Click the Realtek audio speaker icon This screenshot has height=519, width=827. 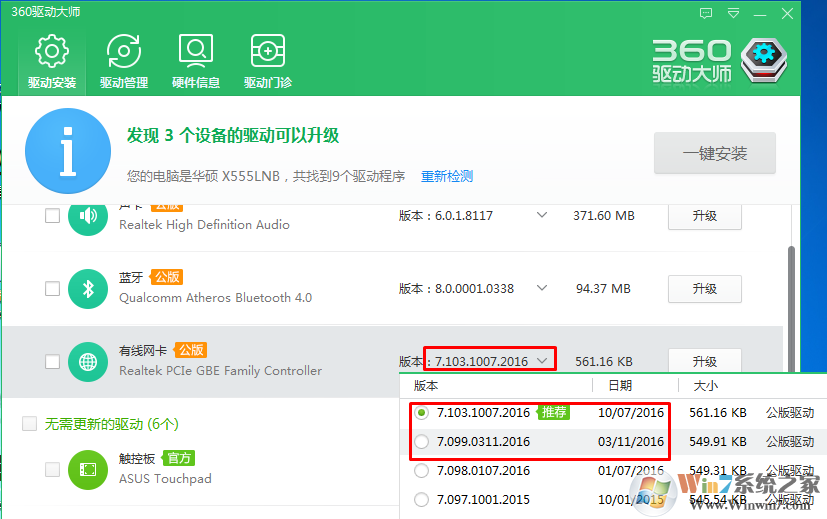click(x=88, y=216)
